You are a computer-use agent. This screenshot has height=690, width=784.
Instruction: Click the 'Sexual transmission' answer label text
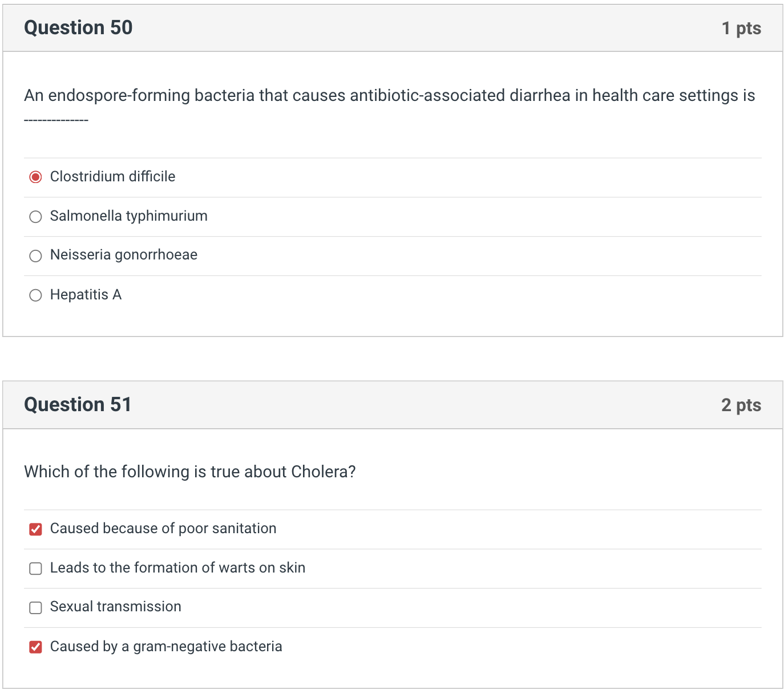point(115,607)
